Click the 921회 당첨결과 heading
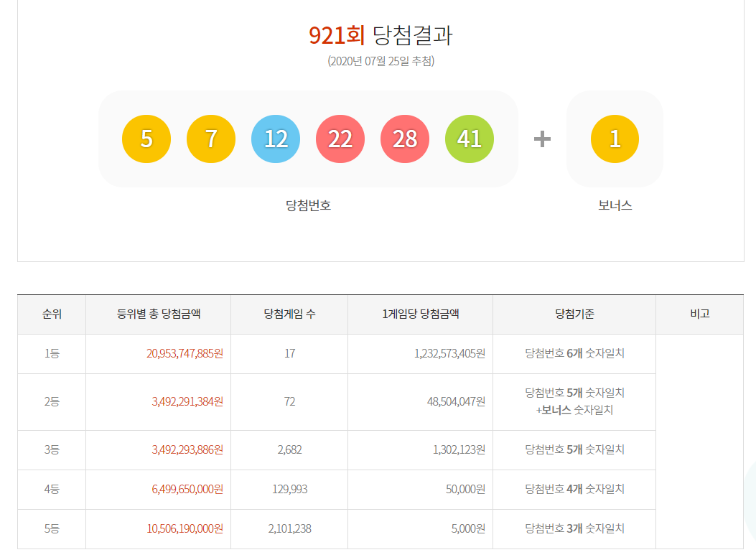The height and width of the screenshot is (560, 756). point(381,35)
